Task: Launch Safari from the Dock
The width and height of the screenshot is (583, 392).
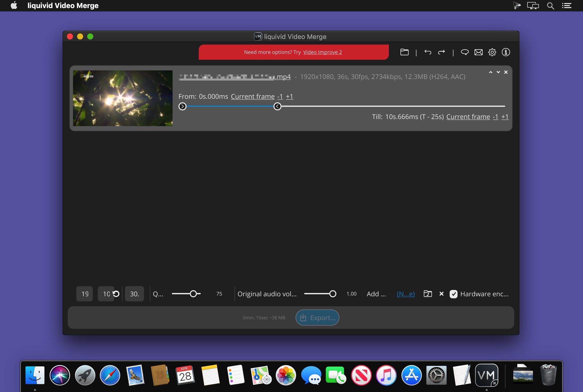Action: click(x=110, y=375)
